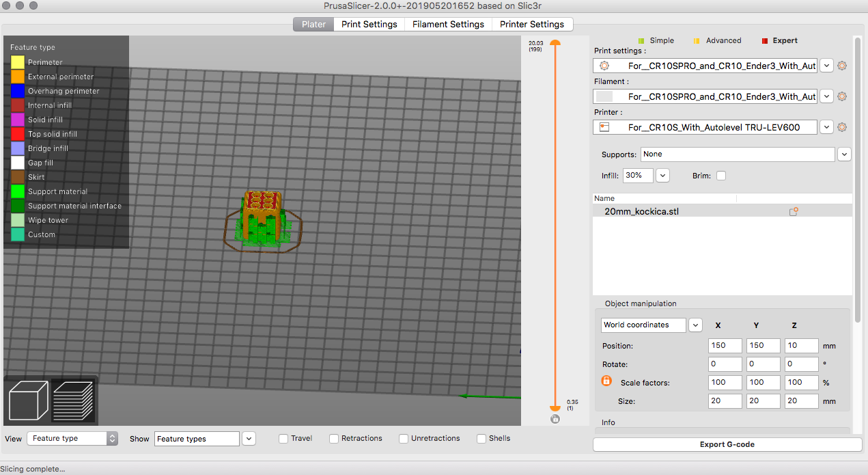The height and width of the screenshot is (475, 868).
Task: Click orange External perimeter swatch
Action: pyautogui.click(x=18, y=77)
